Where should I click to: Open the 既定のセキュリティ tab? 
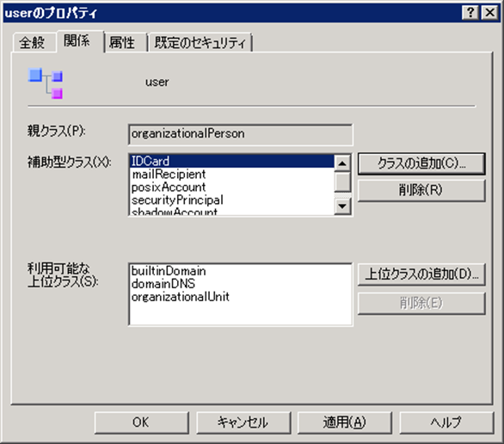[200, 42]
